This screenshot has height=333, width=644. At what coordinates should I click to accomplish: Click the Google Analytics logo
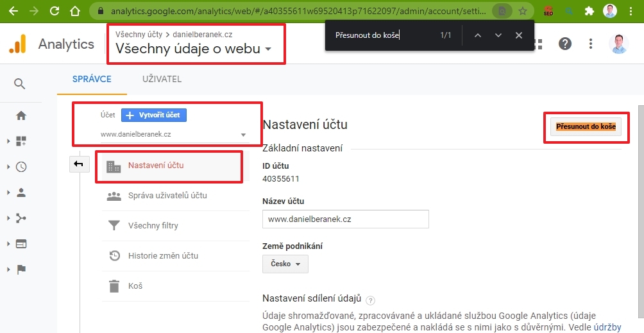click(18, 44)
